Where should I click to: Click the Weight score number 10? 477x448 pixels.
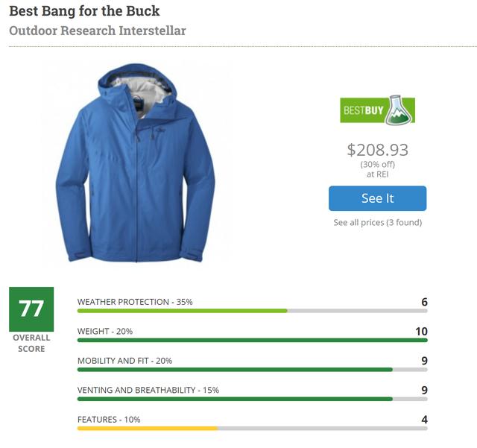(421, 331)
